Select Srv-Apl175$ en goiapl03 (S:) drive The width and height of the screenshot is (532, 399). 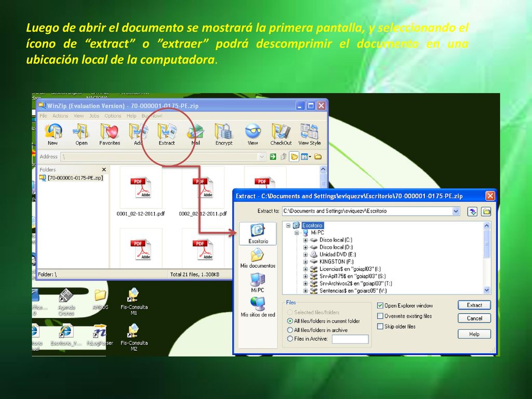(353, 276)
